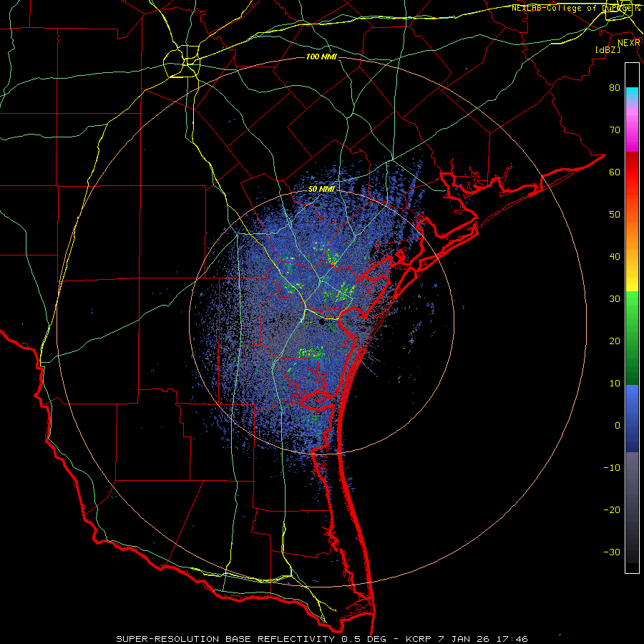644x644 pixels.
Task: Click the 10 value on the dBZ scale
Action: (x=615, y=384)
